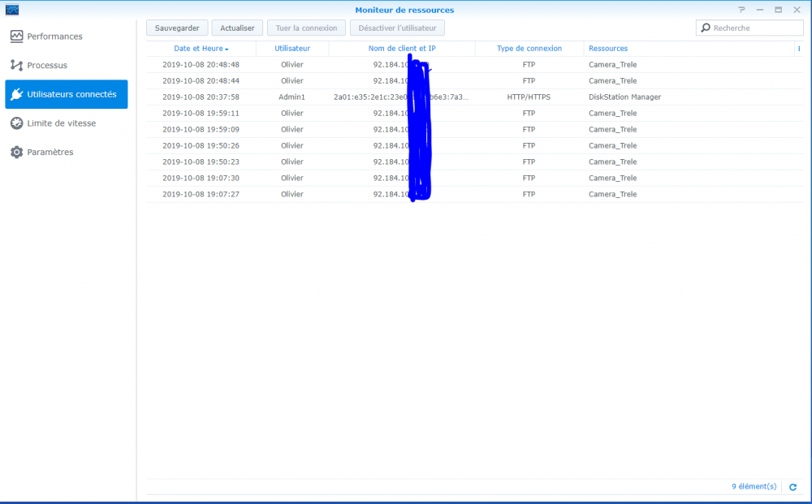This screenshot has width=812, height=504.
Task: Select the Processus sidebar icon
Action: pos(16,65)
